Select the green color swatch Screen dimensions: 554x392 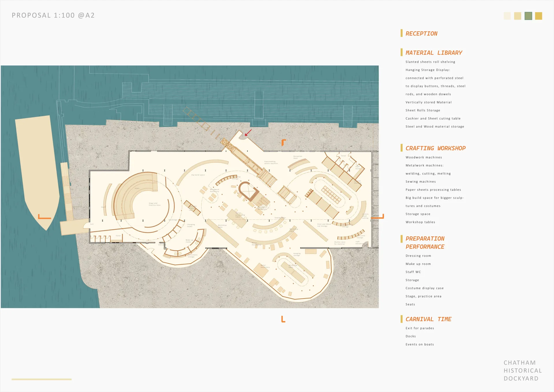pos(528,16)
